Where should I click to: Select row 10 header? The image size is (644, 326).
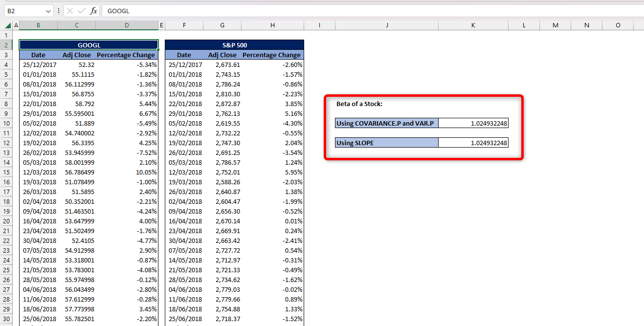coord(6,123)
